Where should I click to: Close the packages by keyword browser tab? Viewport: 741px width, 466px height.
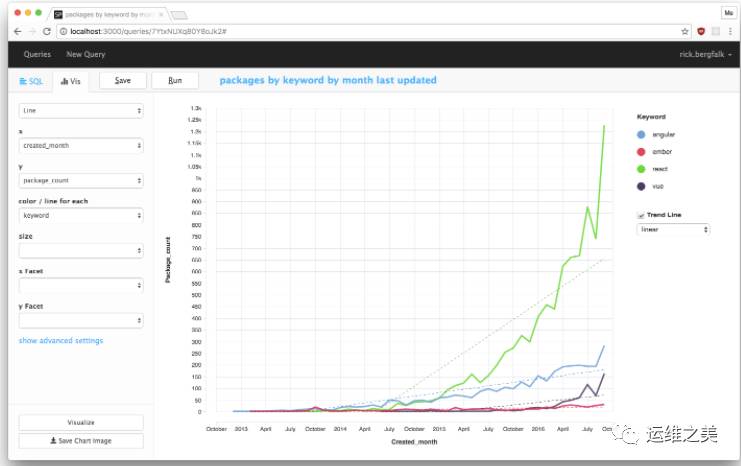(161, 15)
